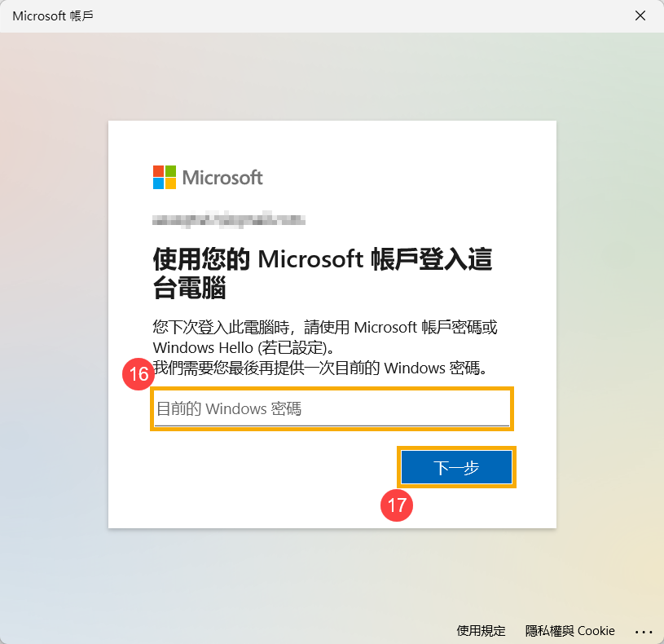Click the blurred account email address
This screenshot has height=644, width=664.
point(229,219)
